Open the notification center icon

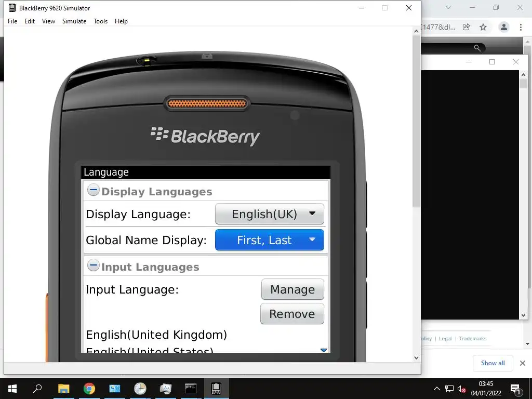click(x=516, y=389)
